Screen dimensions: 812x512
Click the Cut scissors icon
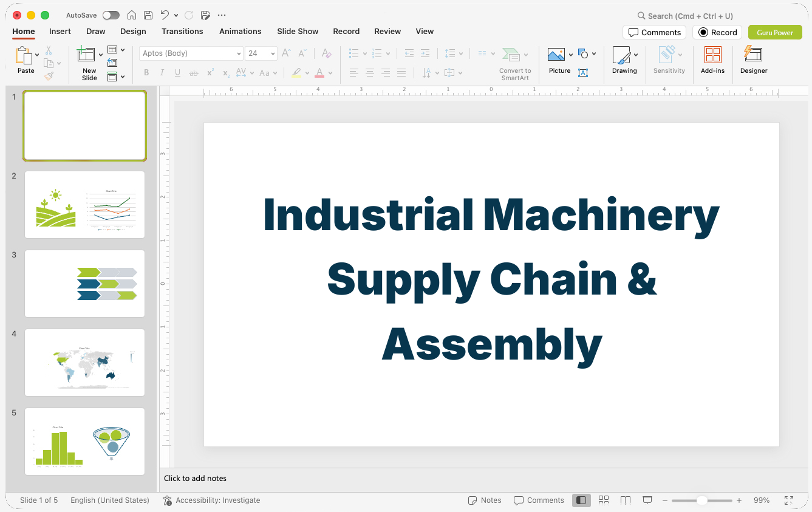pos(49,50)
